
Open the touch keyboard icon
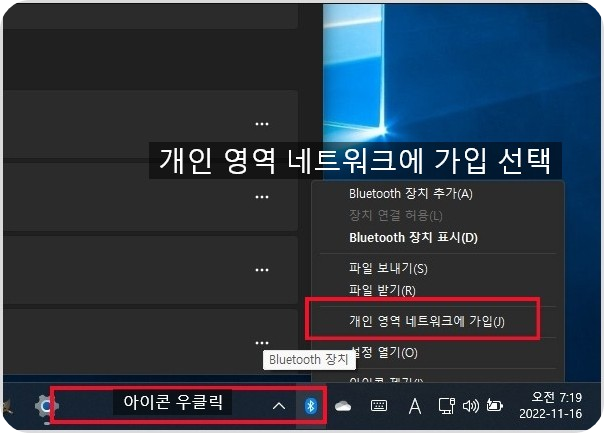pos(379,406)
